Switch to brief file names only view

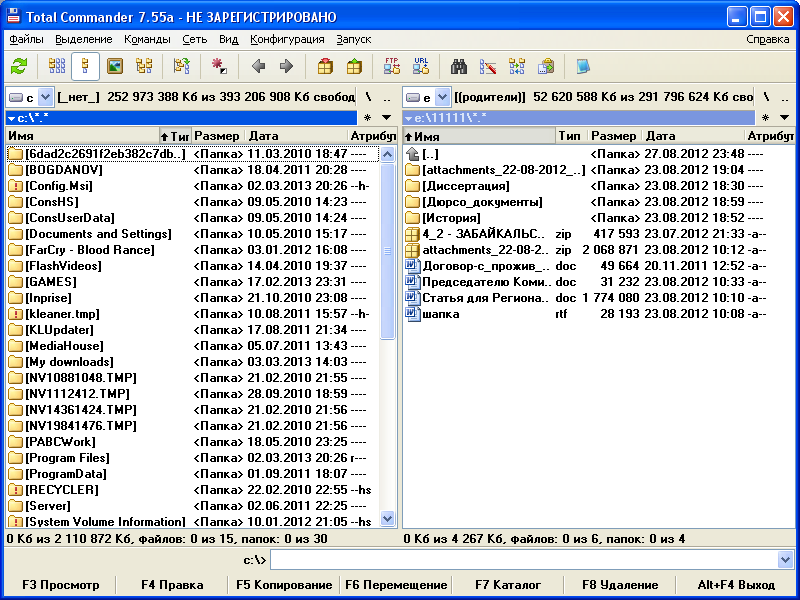click(x=57, y=66)
